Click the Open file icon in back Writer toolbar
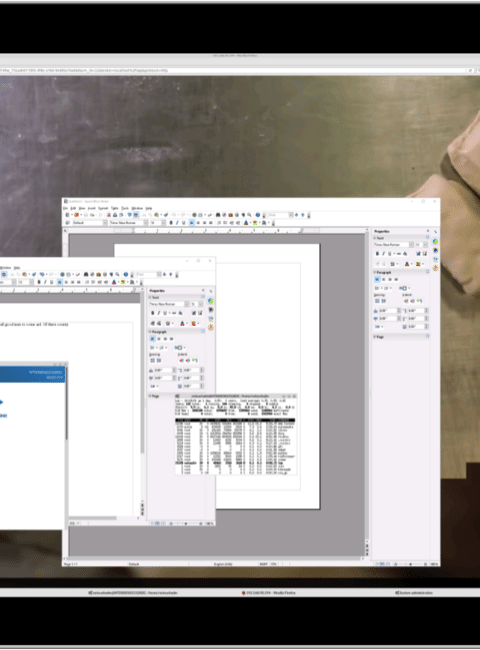The image size is (480, 650). 76,215
